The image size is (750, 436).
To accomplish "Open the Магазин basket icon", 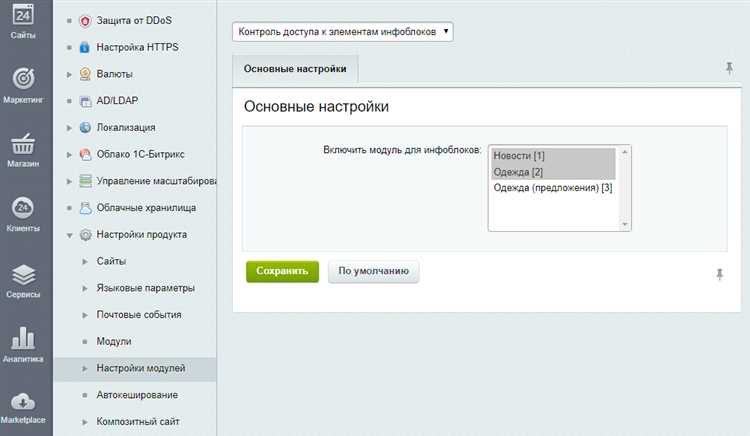I will coord(23,143).
